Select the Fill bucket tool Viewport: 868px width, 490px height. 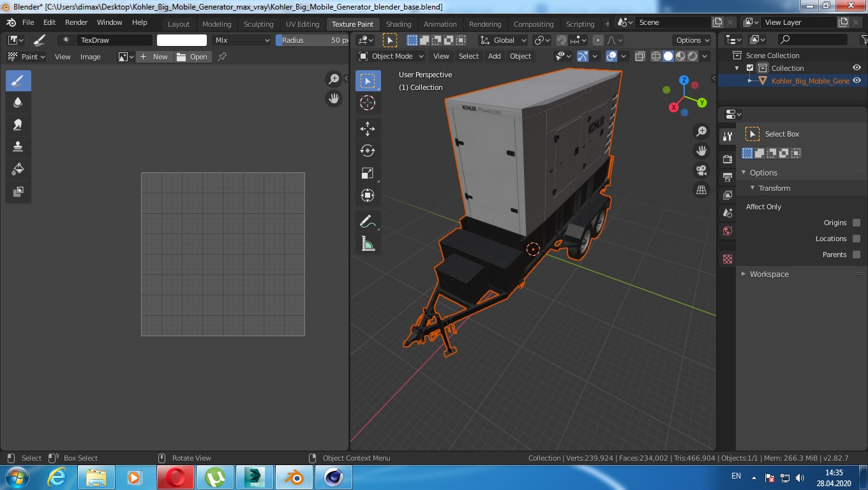(x=18, y=169)
